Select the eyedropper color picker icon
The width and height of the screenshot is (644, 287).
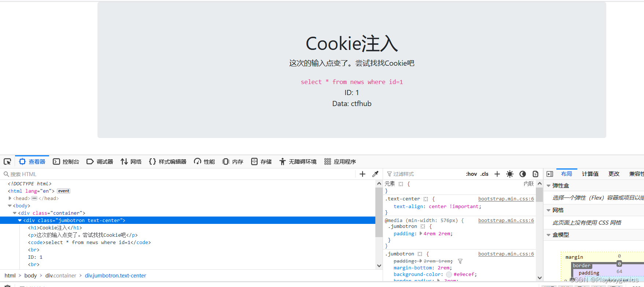pyautogui.click(x=375, y=174)
